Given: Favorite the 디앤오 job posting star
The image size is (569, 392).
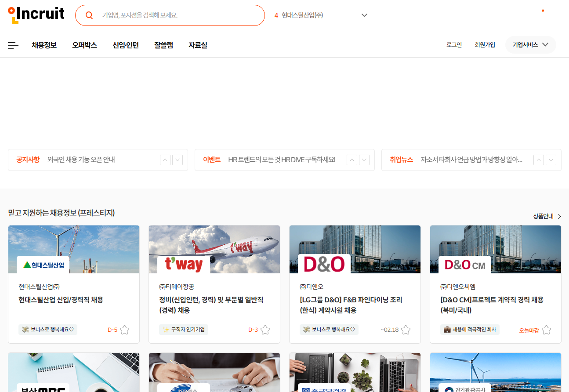Looking at the screenshot, I should 406,330.
